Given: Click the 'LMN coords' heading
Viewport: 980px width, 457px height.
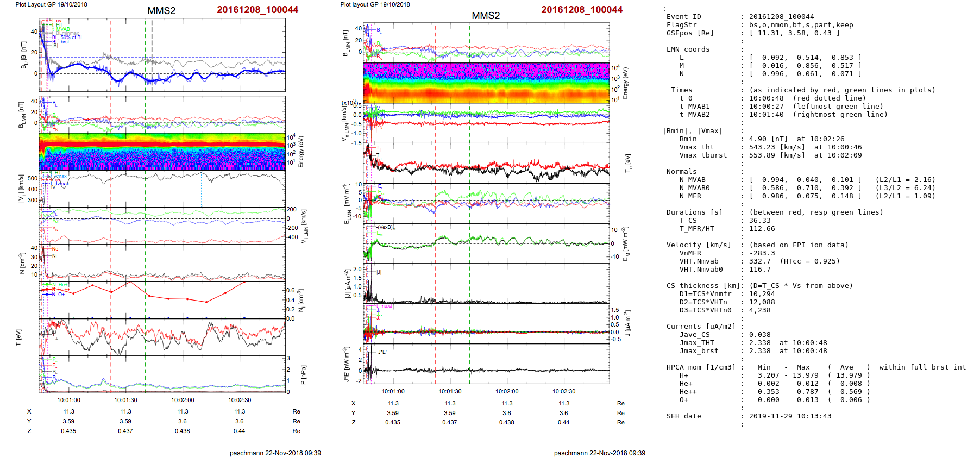Looking at the screenshot, I should click(x=688, y=49).
